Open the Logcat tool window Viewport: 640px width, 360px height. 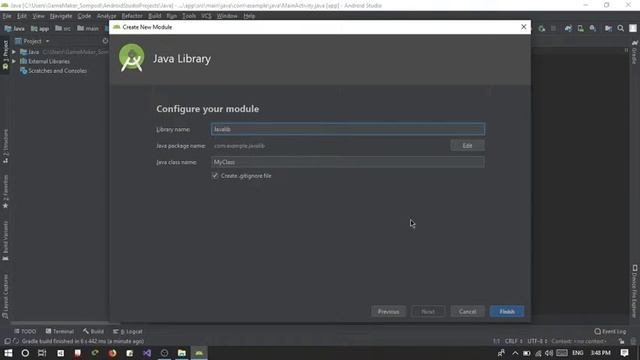click(128, 331)
